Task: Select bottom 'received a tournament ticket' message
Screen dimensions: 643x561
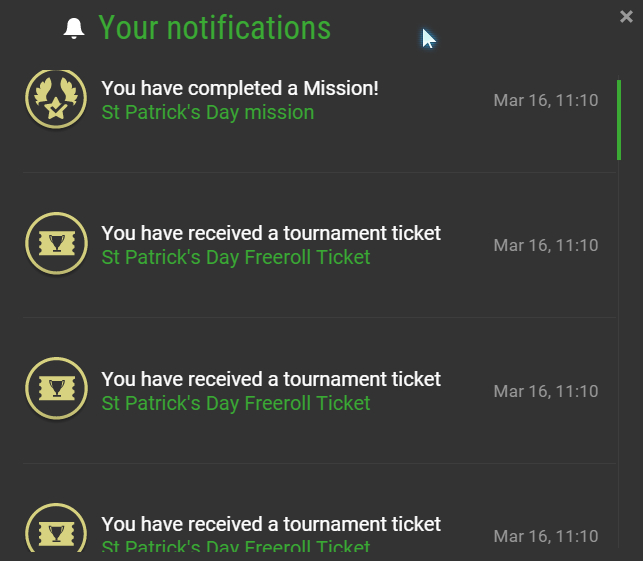Action: point(271,524)
